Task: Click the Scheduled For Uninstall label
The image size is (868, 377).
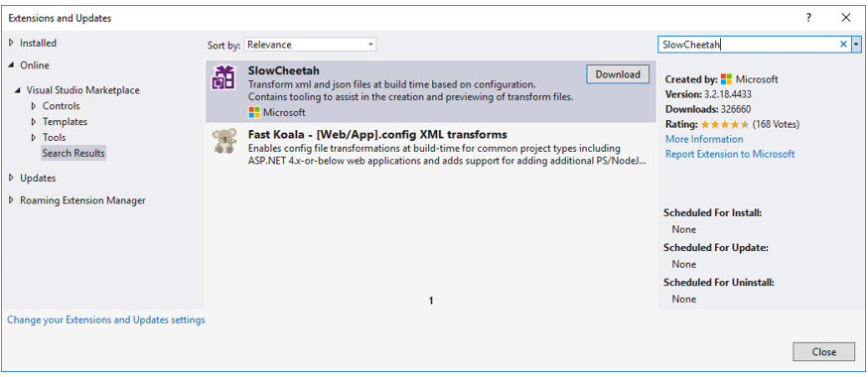Action: 719,282
